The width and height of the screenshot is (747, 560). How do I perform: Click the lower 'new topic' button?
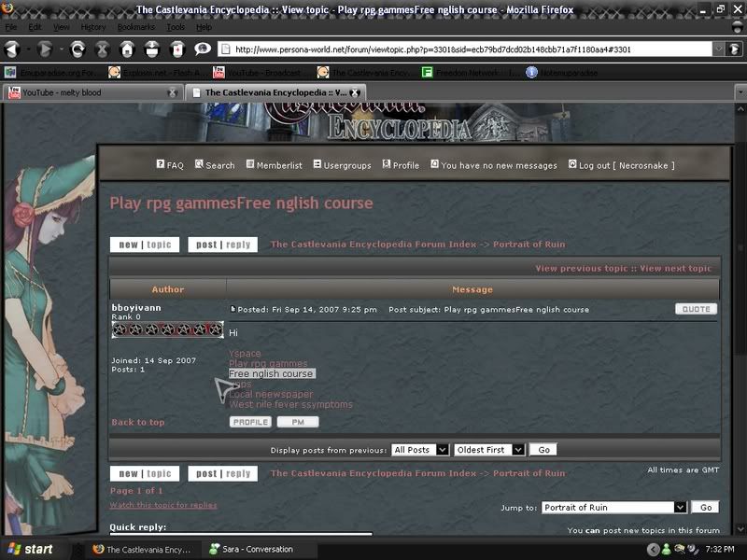point(145,473)
